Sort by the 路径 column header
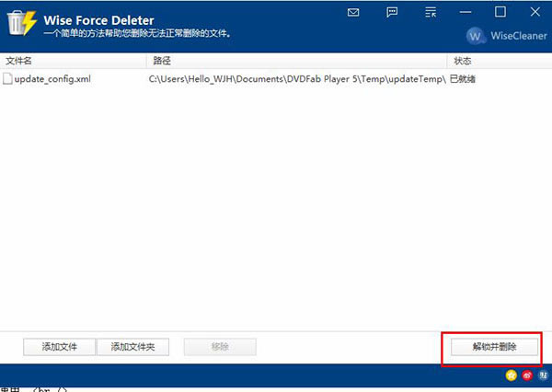Viewport: 552px width, 392px height. point(296,61)
